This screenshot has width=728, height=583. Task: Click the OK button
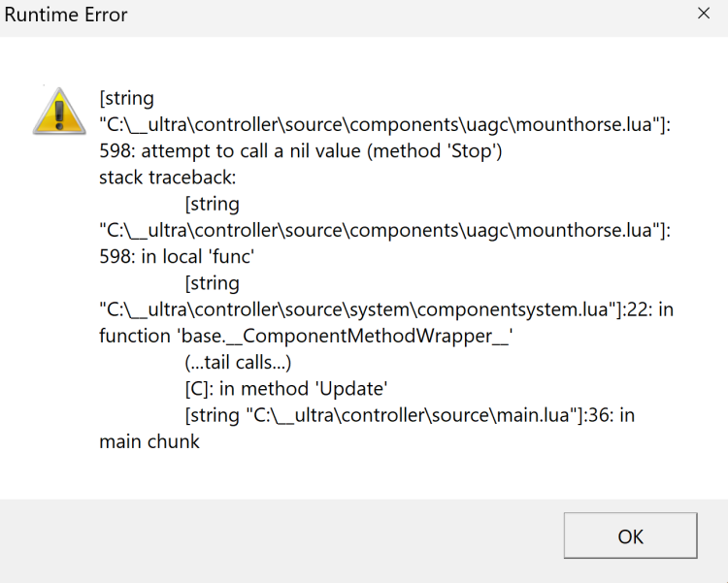tap(630, 535)
